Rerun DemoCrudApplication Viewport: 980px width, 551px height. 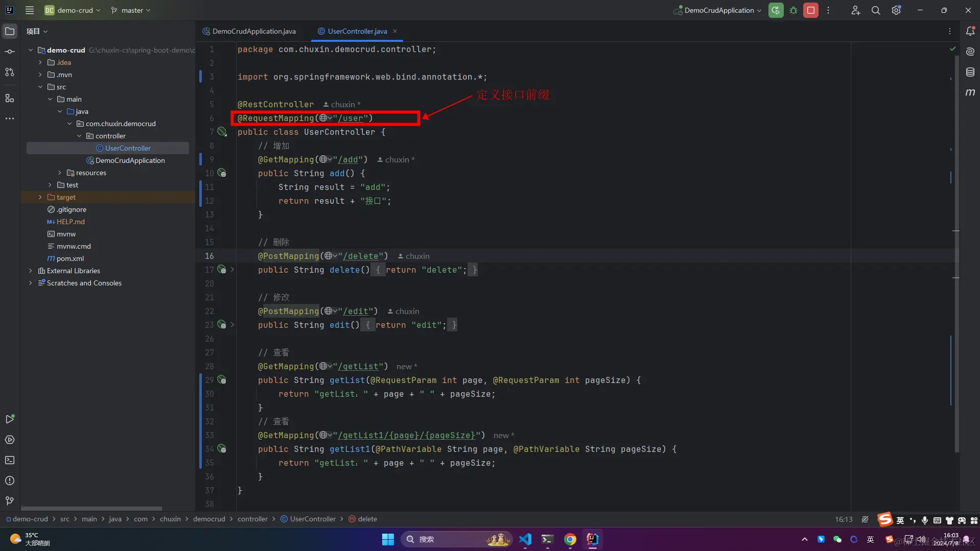point(776,10)
